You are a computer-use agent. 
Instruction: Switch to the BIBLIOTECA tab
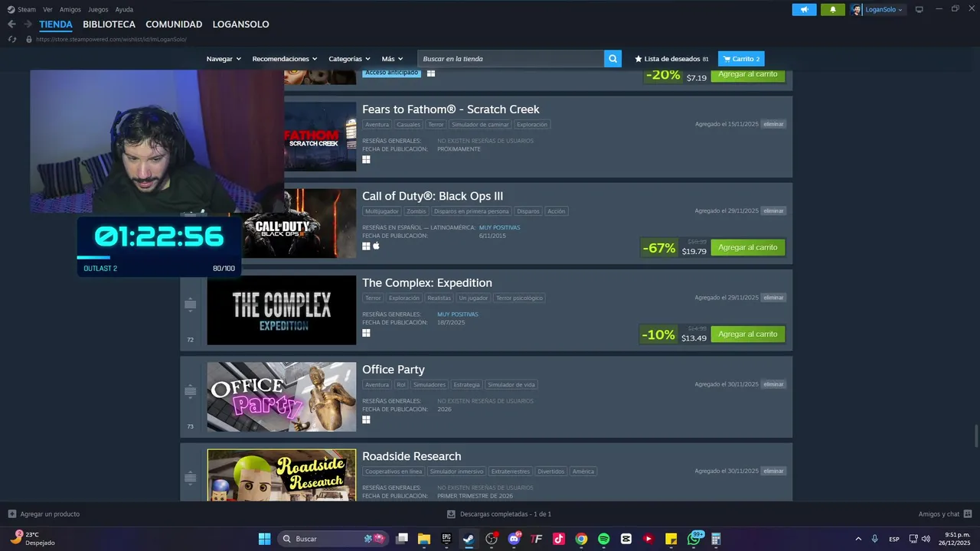tap(109, 24)
